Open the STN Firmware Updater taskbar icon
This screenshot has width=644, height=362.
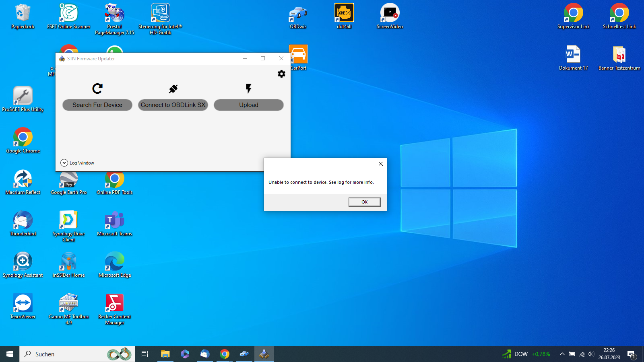pyautogui.click(x=264, y=354)
